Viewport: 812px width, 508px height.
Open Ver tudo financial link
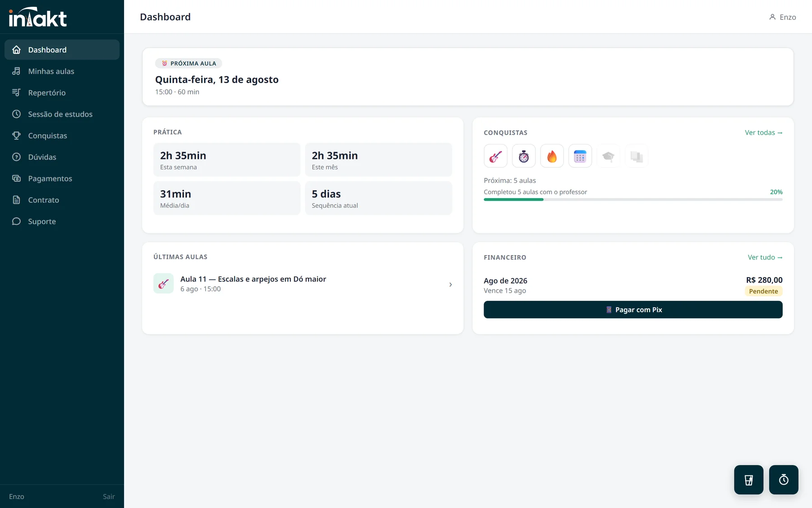point(765,257)
